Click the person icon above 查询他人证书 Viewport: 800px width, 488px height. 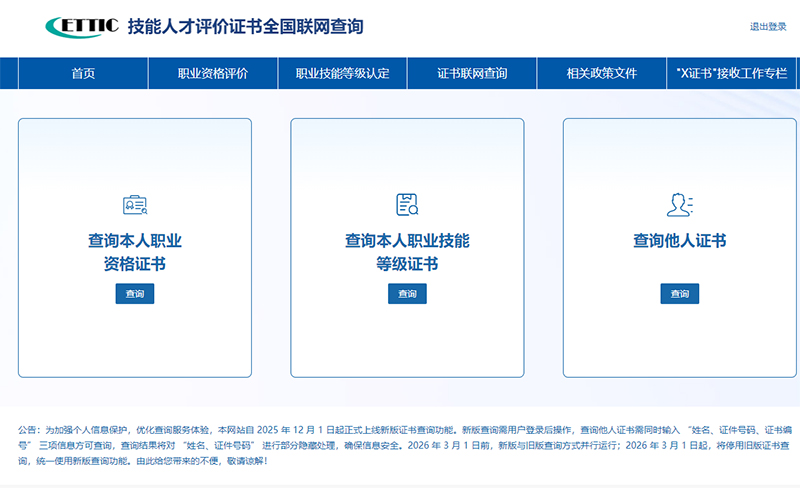click(679, 205)
